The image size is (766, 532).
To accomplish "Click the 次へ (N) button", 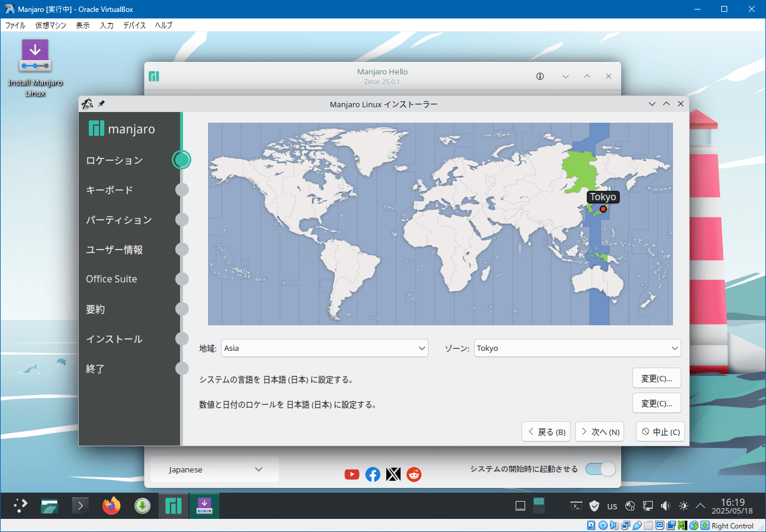I will click(600, 432).
